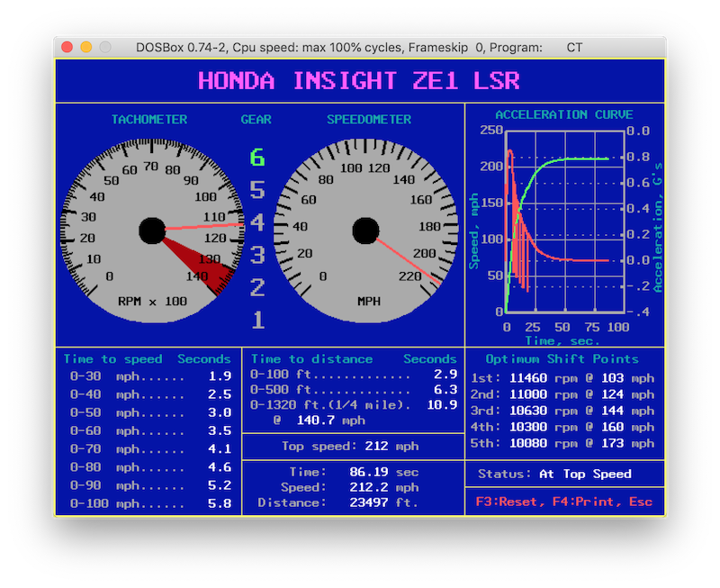Click the quarter mile time value 10.9
Screen dimensions: 720x588
442,404
